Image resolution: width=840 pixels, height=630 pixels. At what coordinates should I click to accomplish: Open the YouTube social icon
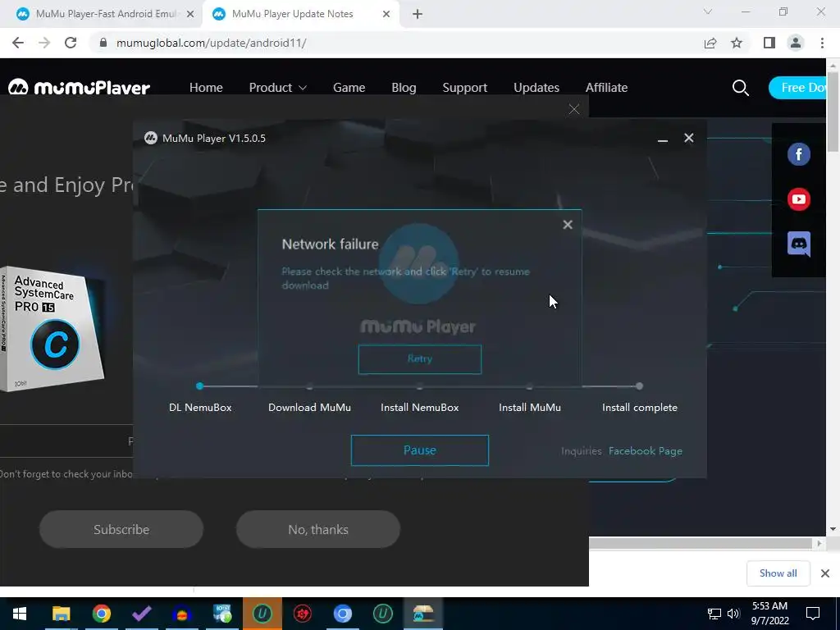click(x=798, y=199)
